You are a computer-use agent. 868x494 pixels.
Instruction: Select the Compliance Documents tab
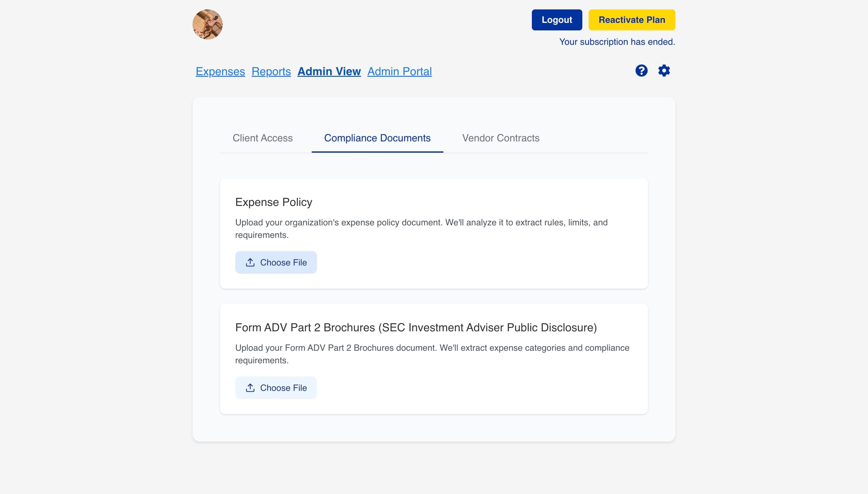point(377,138)
